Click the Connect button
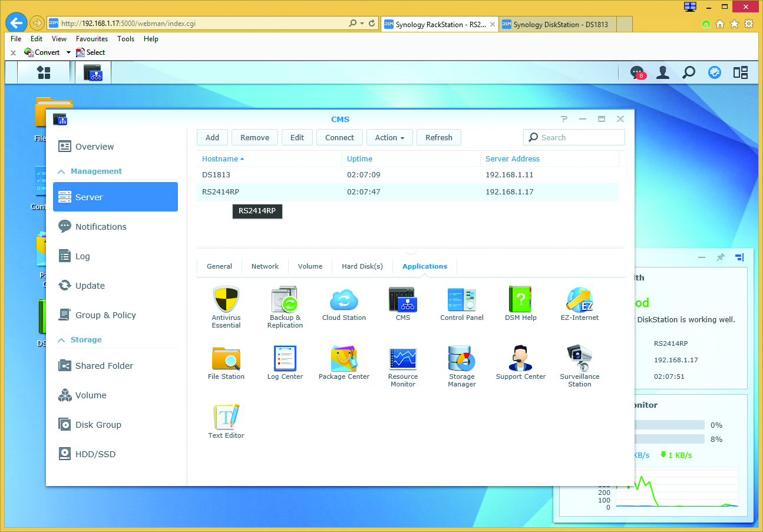The width and height of the screenshot is (763, 532). 340,137
